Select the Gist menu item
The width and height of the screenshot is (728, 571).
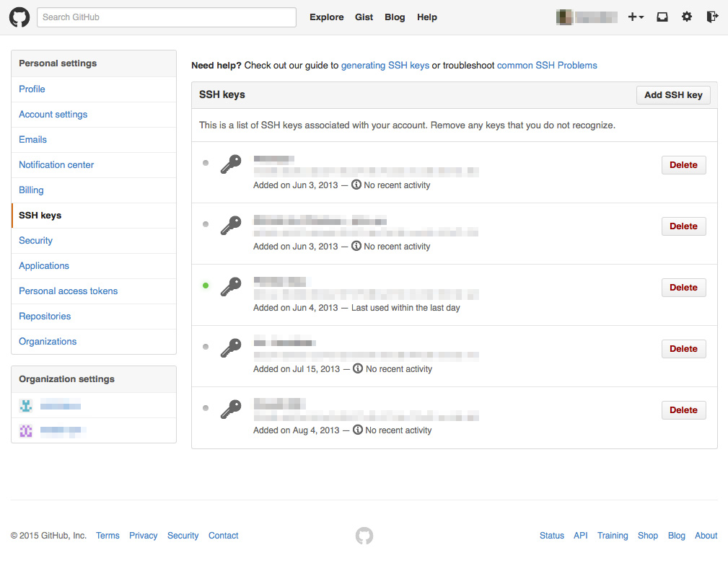[364, 17]
